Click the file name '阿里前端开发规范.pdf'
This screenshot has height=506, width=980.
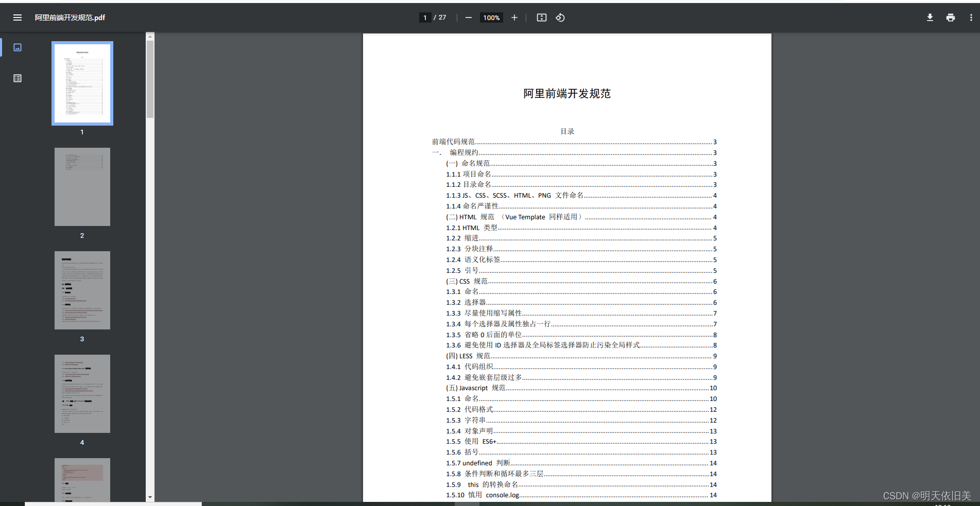pos(70,18)
